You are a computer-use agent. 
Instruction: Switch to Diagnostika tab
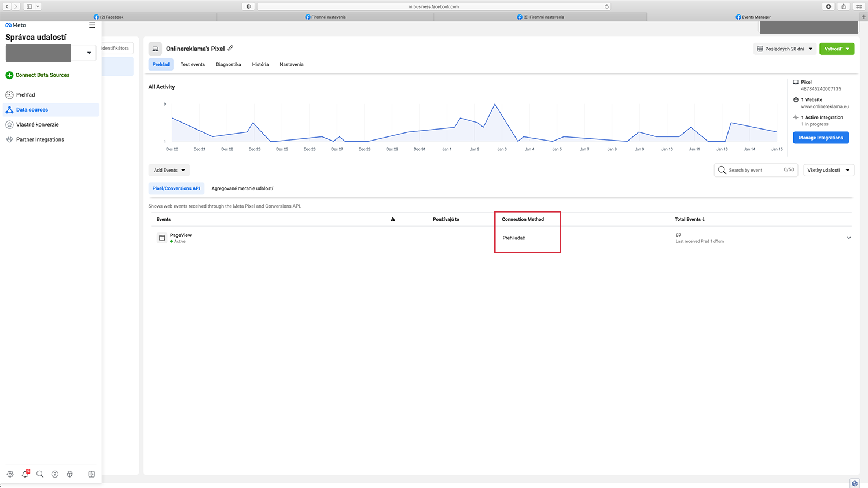(229, 64)
